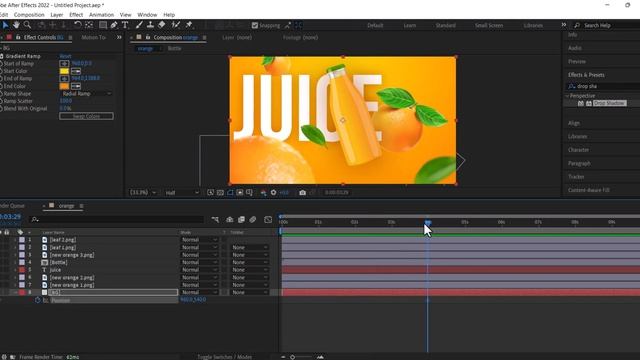Expand hidden panel tabs chevron in Effect Controls
The width and height of the screenshot is (640, 360).
(119, 37)
